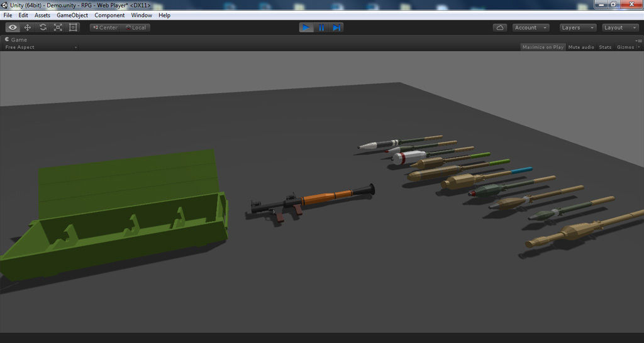Image resolution: width=644 pixels, height=343 pixels.
Task: Open the Component menu
Action: (x=109, y=15)
